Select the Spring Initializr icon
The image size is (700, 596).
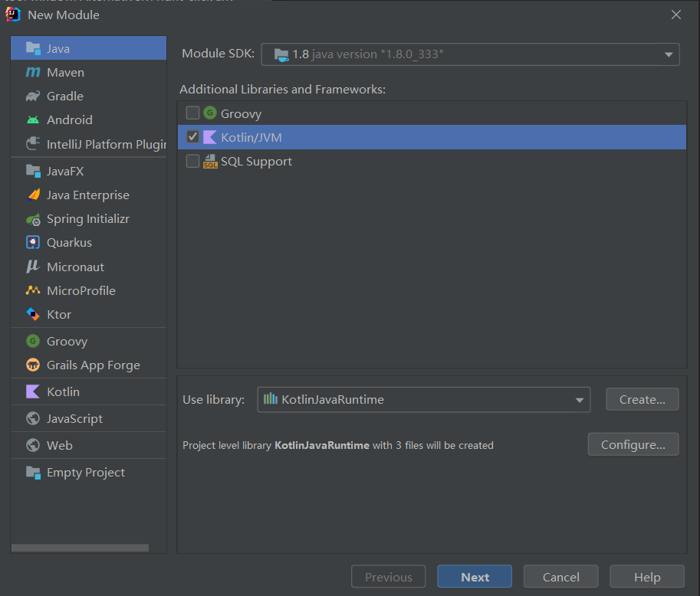pyautogui.click(x=33, y=219)
